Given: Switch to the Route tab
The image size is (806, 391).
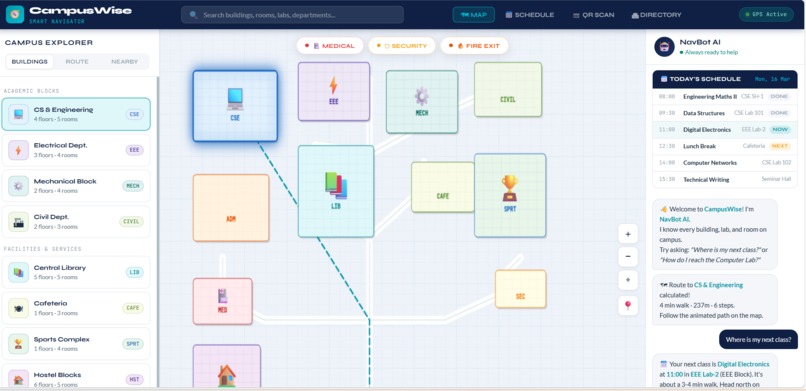Looking at the screenshot, I should point(77,62).
